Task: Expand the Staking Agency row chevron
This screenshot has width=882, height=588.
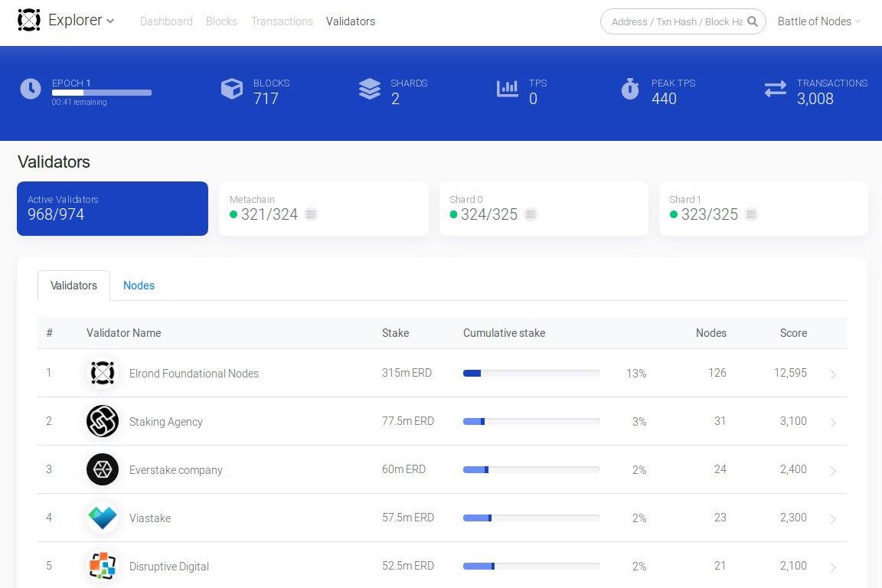Action: pyautogui.click(x=833, y=423)
